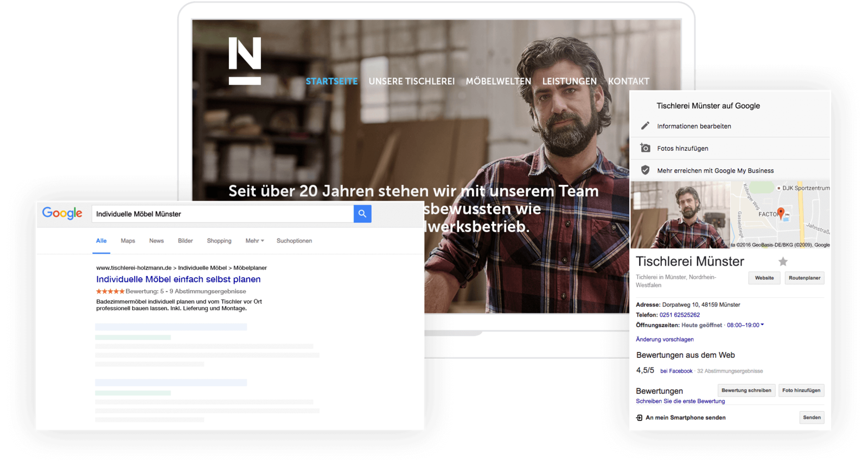The image size is (868, 468).
Task: Click the Bewertung schreiben button
Action: [x=746, y=390]
